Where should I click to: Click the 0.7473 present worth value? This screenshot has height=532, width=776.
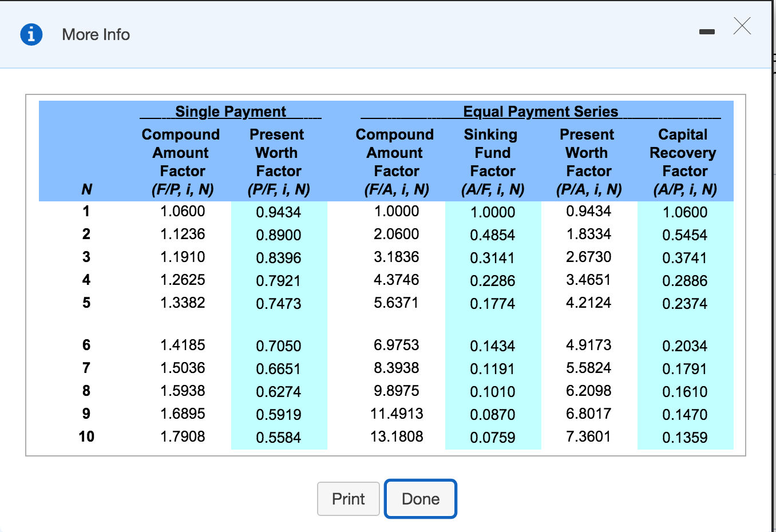278,304
